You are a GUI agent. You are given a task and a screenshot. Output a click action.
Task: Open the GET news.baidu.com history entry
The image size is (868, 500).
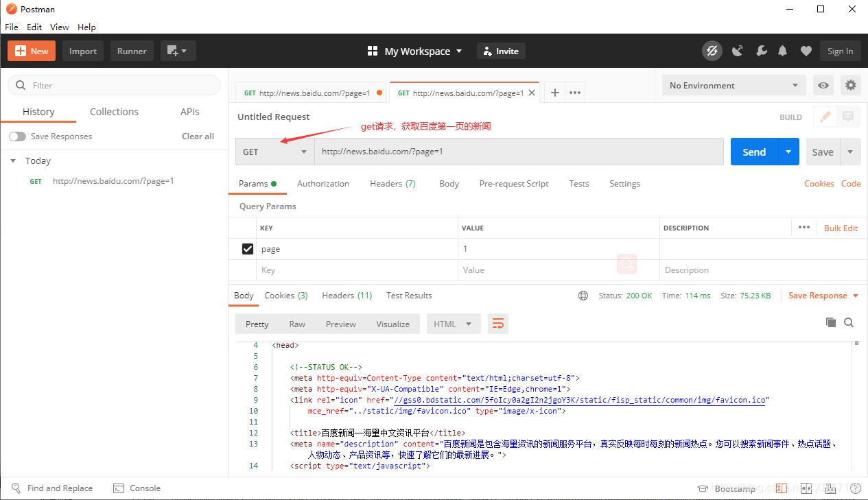coord(114,181)
